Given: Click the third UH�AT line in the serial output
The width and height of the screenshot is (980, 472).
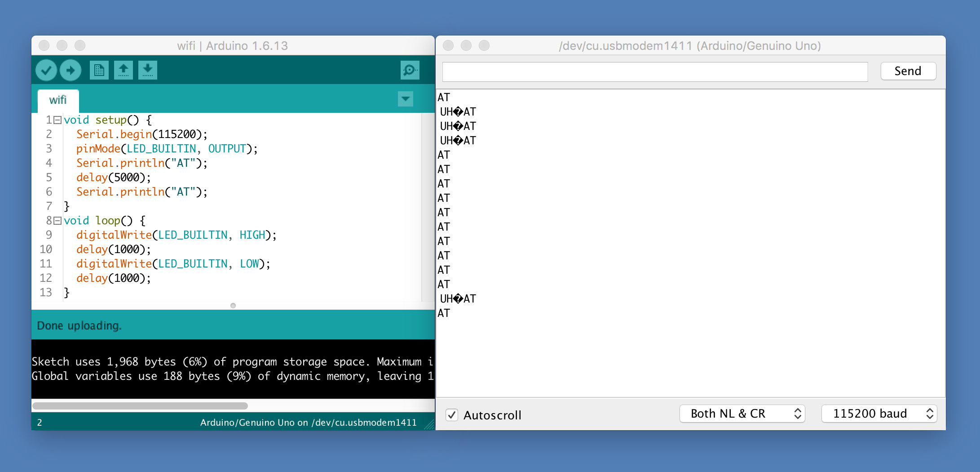Looking at the screenshot, I should 458,141.
